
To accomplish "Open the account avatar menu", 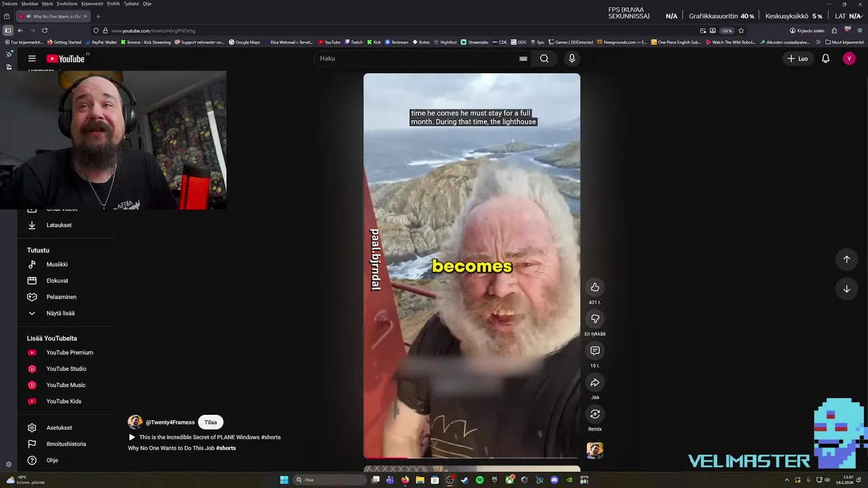I will (x=849, y=58).
